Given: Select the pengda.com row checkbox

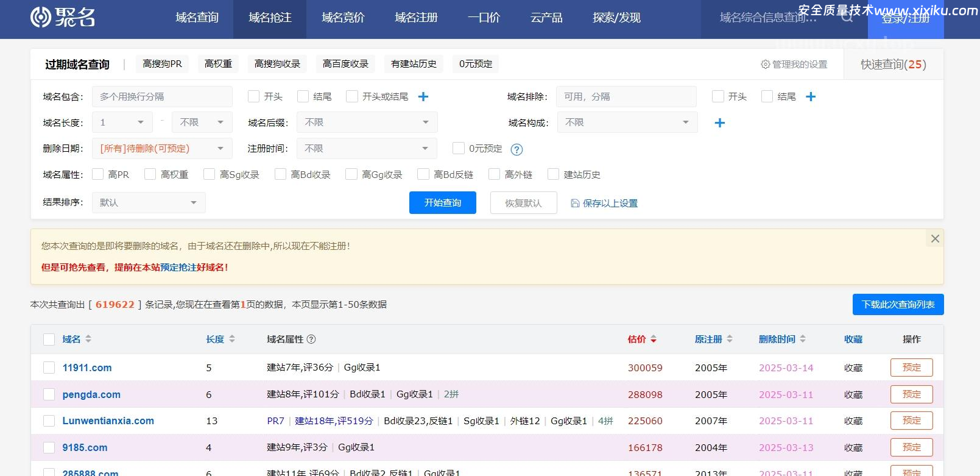Looking at the screenshot, I should (49, 394).
